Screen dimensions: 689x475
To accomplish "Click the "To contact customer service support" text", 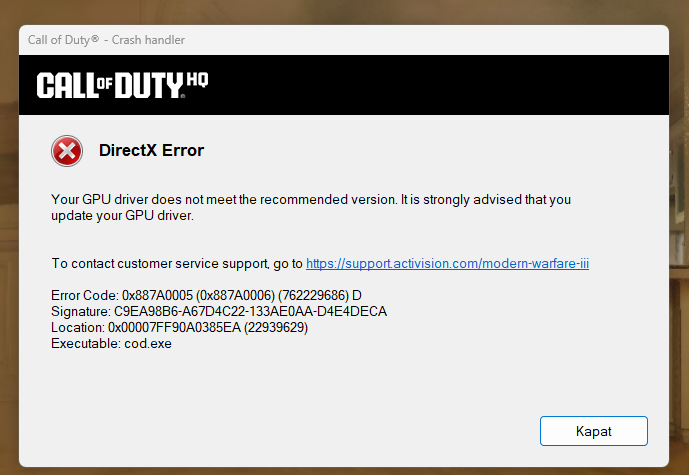I will point(177,263).
